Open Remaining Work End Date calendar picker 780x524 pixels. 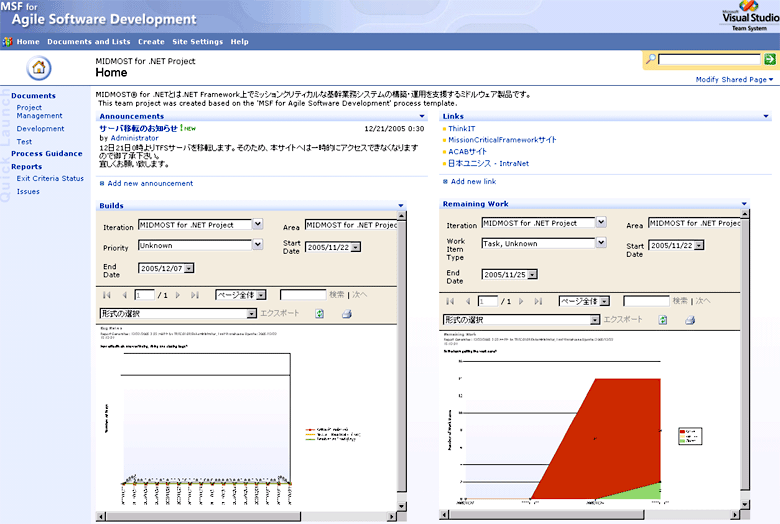[x=532, y=275]
